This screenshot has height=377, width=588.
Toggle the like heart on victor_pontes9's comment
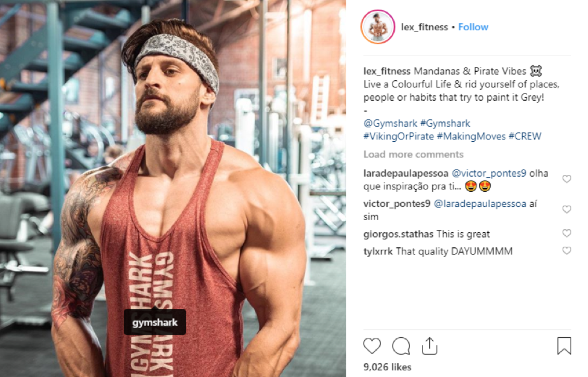566,209
